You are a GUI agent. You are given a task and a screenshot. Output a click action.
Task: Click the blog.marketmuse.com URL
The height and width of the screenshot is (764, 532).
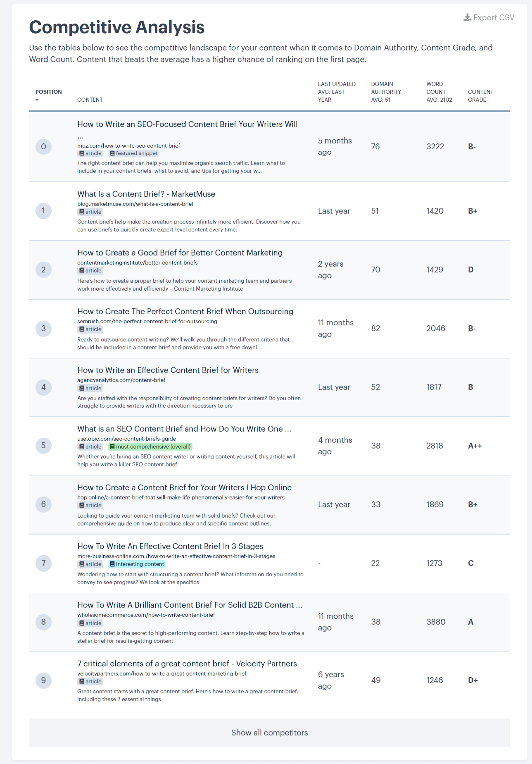[135, 204]
